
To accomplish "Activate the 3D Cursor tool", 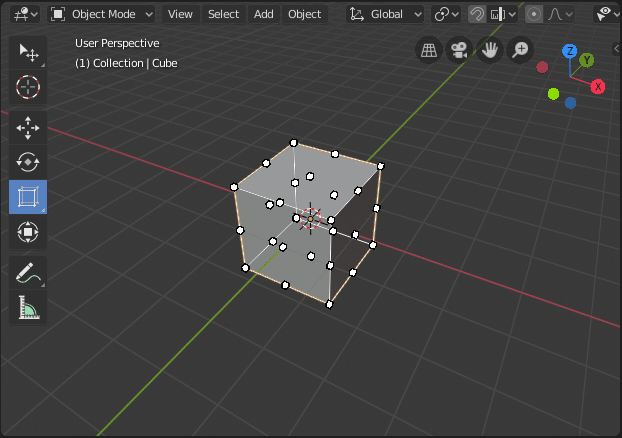I will click(x=28, y=87).
